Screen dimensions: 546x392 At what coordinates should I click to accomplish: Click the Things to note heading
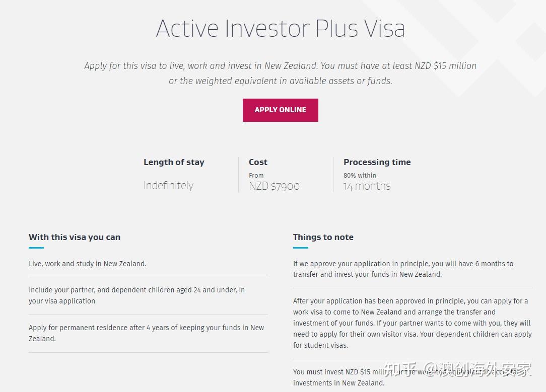tap(323, 237)
